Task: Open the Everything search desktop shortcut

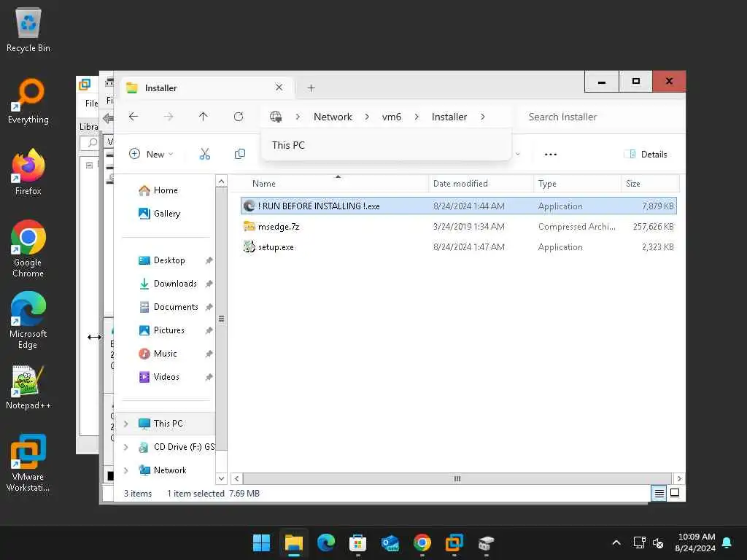Action: click(x=28, y=101)
